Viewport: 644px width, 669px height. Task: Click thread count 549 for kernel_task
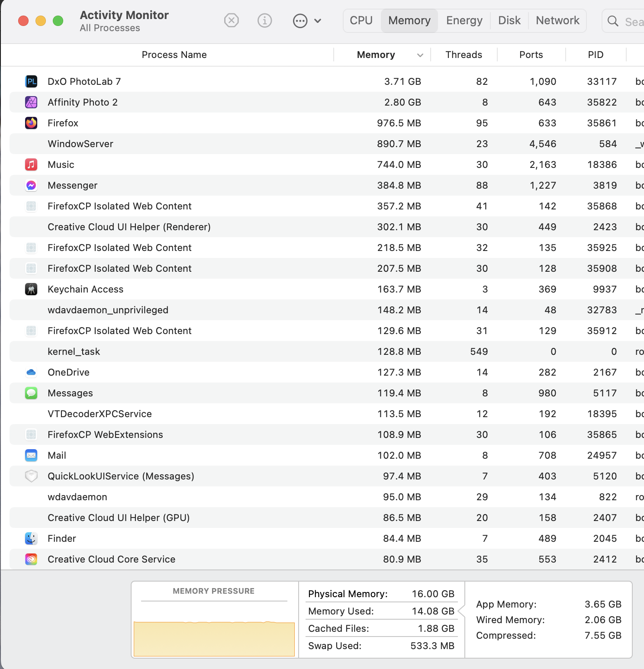(x=479, y=351)
